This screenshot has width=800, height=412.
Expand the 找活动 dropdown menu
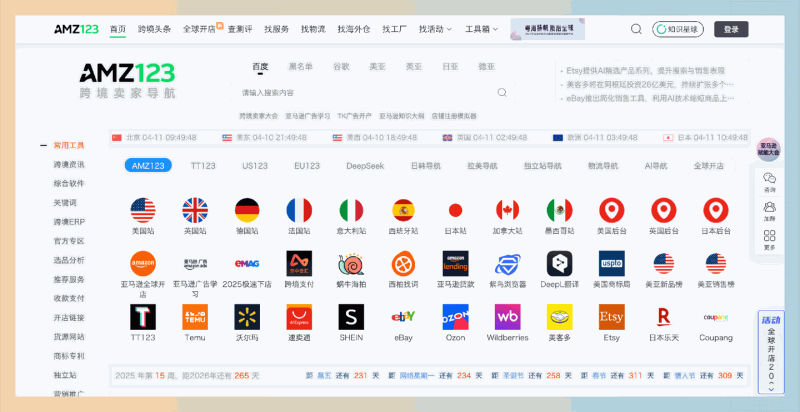pos(435,29)
